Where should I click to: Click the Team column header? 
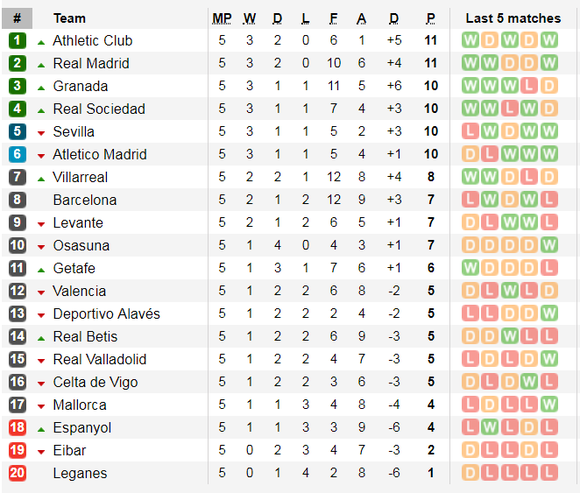click(x=69, y=18)
